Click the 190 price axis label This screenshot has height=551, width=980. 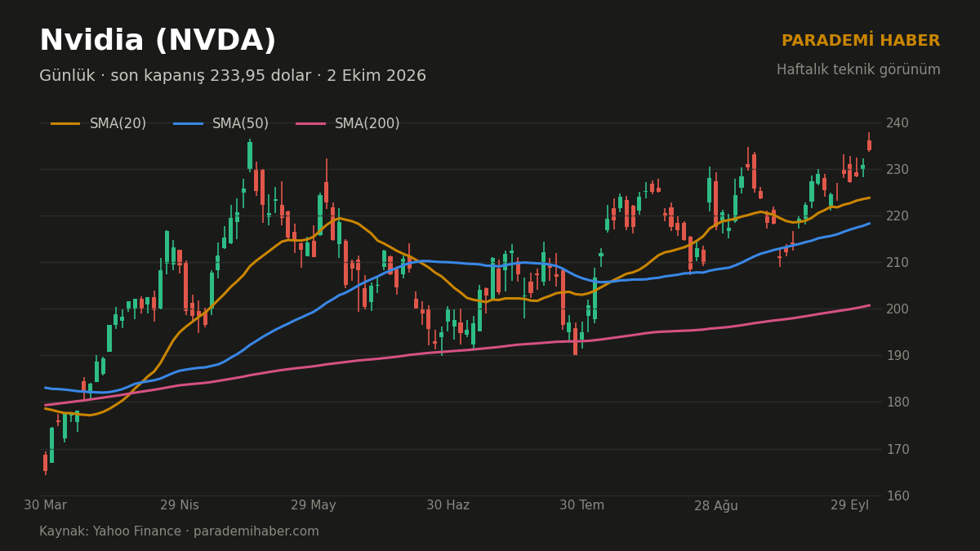(x=897, y=355)
